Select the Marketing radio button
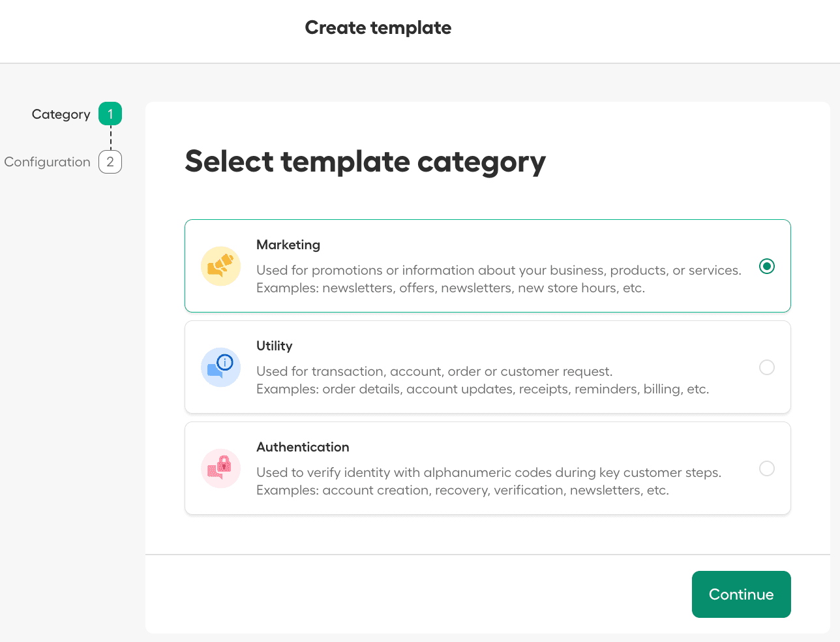This screenshot has height=642, width=840. 767,266
